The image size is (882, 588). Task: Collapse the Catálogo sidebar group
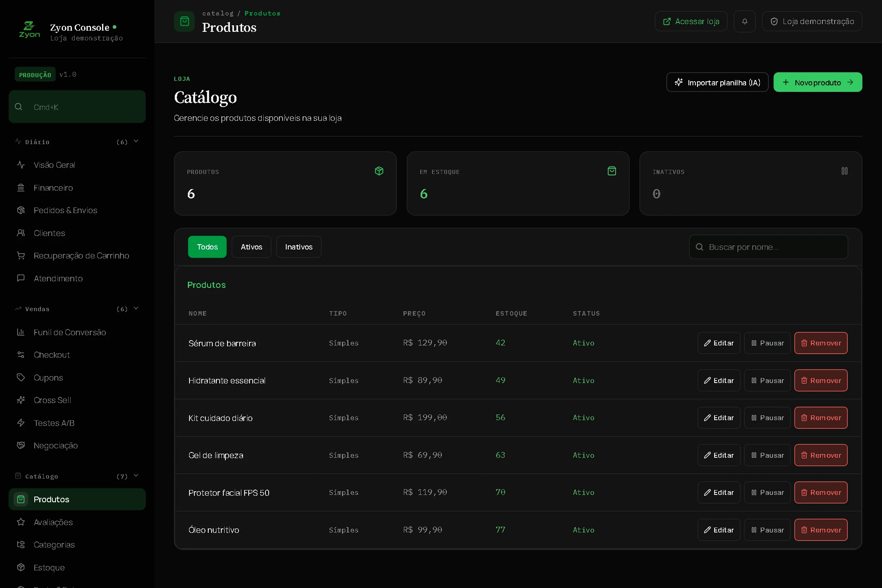tap(77, 476)
